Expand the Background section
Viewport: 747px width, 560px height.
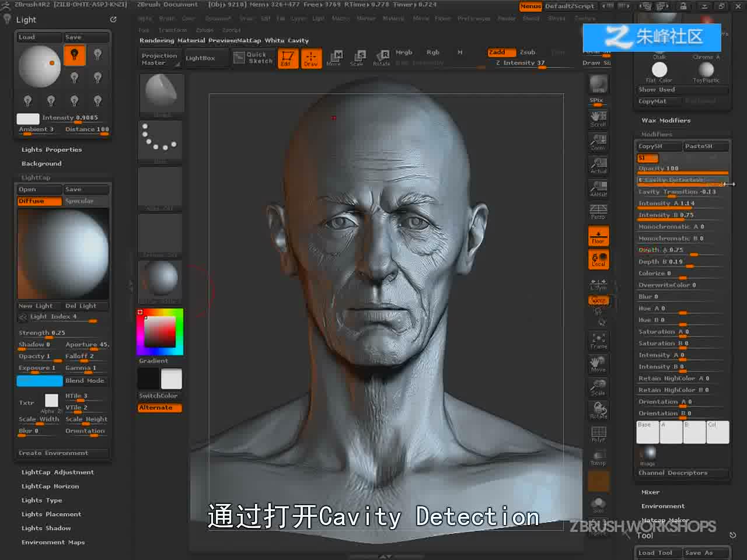click(x=41, y=164)
